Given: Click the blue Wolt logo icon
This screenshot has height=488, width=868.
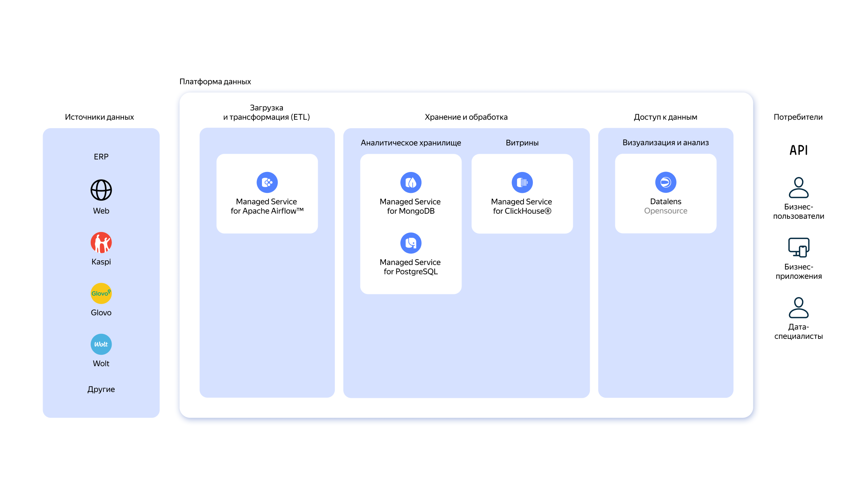Looking at the screenshot, I should [x=101, y=344].
